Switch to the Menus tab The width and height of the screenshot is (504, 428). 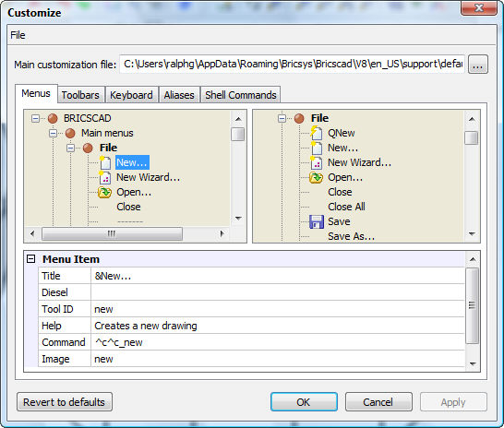tap(36, 93)
